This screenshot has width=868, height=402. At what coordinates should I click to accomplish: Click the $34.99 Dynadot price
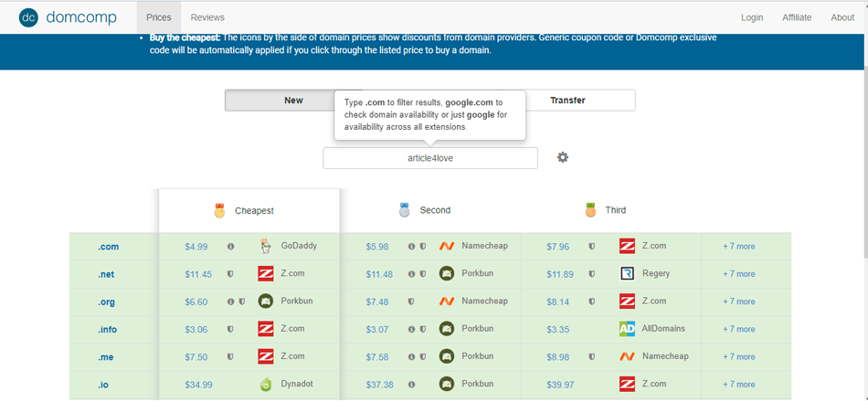tap(199, 385)
